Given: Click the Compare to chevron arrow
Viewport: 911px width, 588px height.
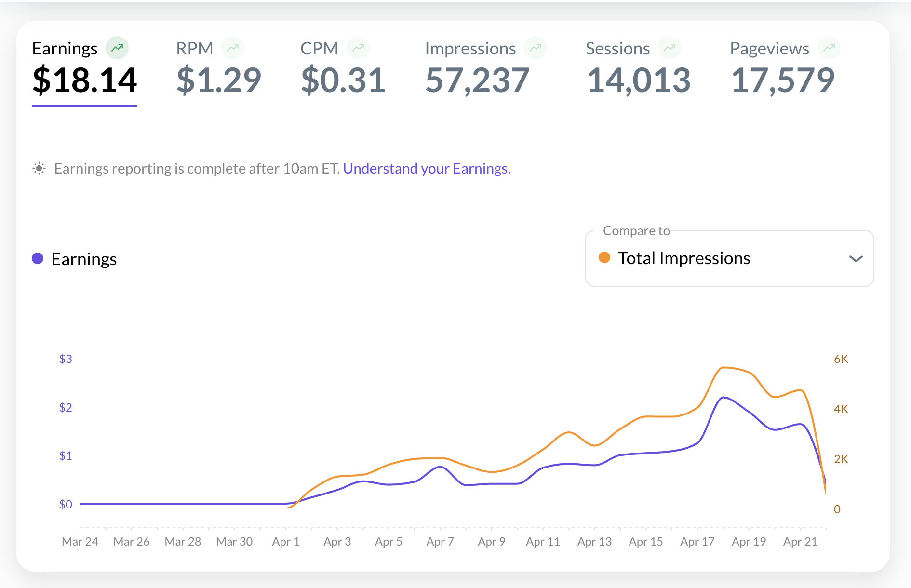Looking at the screenshot, I should [856, 259].
